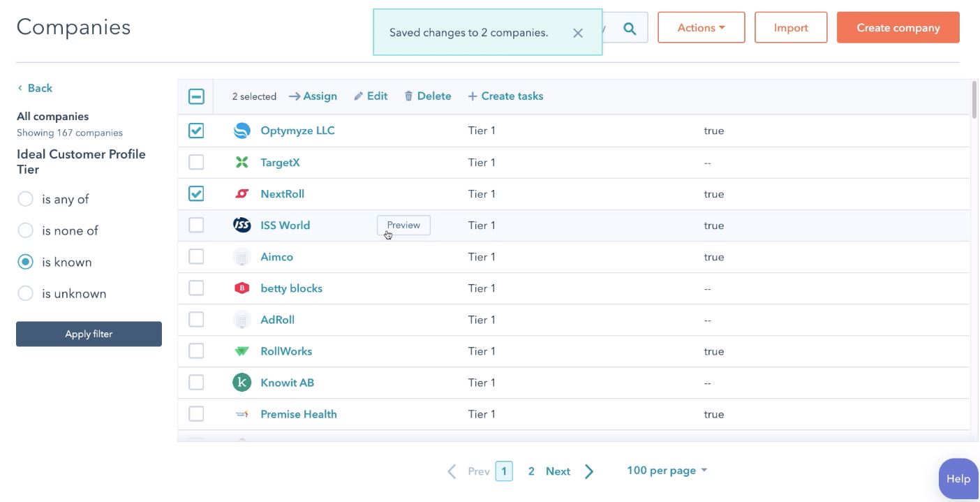The width and height of the screenshot is (980, 502).
Task: Check the AdRoll row checkbox
Action: (196, 319)
